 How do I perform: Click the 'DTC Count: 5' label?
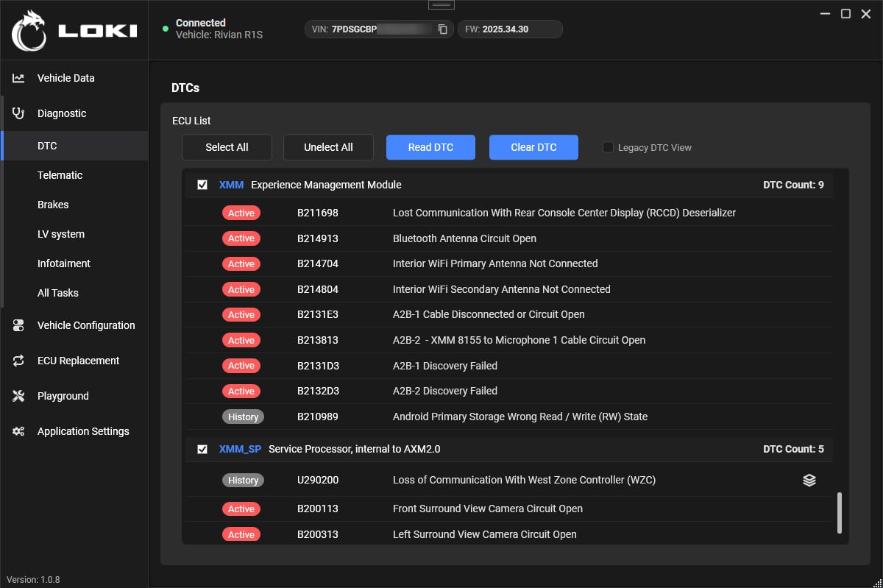[x=793, y=449]
